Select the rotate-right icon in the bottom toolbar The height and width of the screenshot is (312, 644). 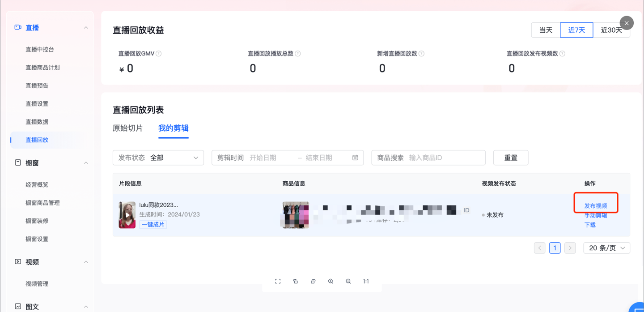pyautogui.click(x=313, y=281)
